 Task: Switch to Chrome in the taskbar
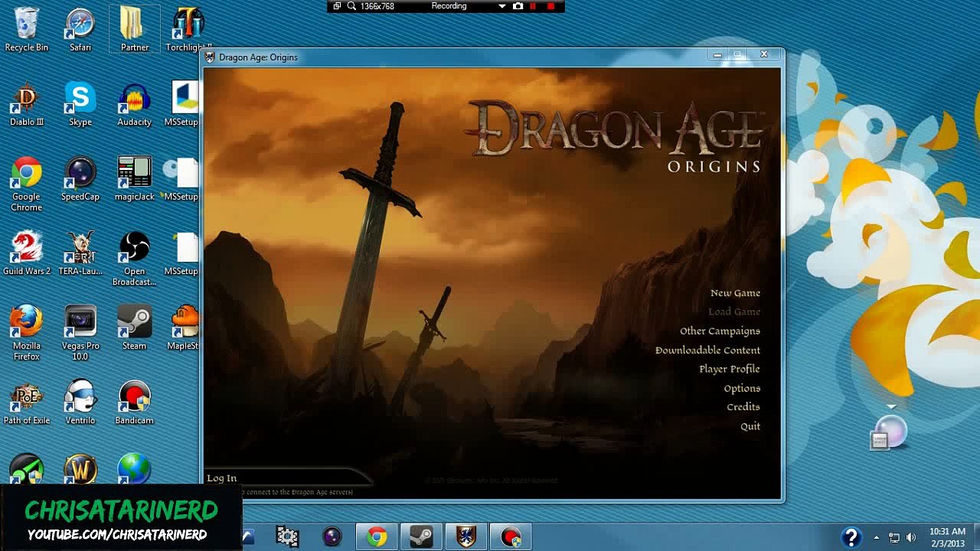tap(376, 536)
